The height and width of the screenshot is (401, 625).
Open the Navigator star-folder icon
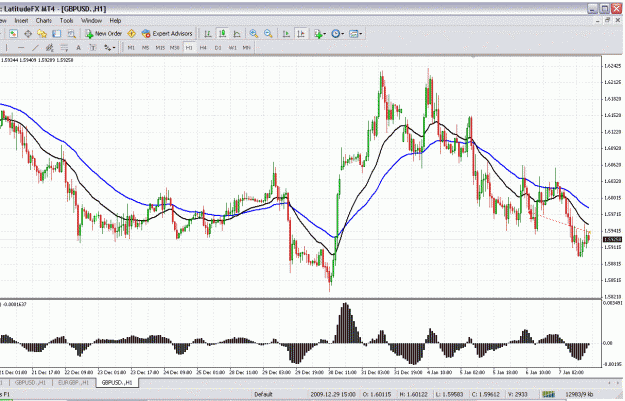(x=42, y=34)
